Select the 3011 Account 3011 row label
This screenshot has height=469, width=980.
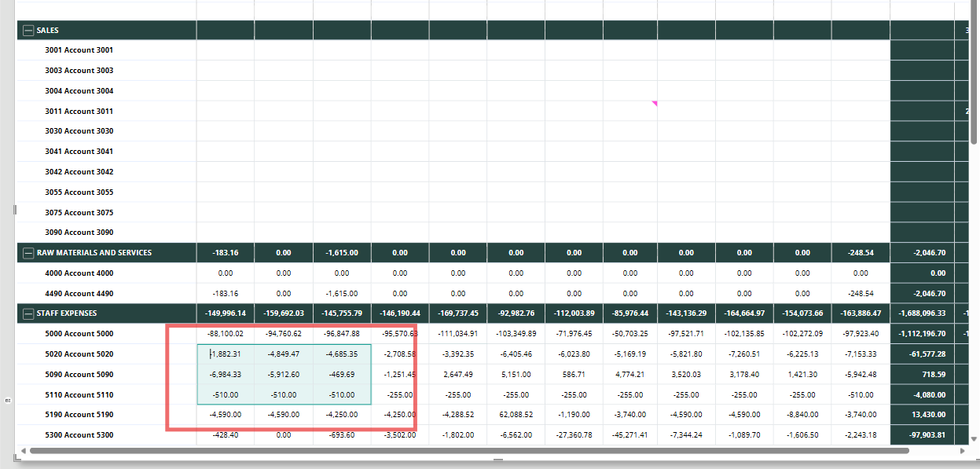tap(79, 112)
